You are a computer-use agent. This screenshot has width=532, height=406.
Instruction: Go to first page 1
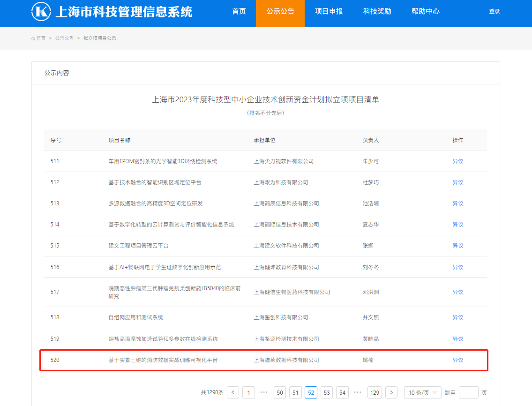[248, 392]
